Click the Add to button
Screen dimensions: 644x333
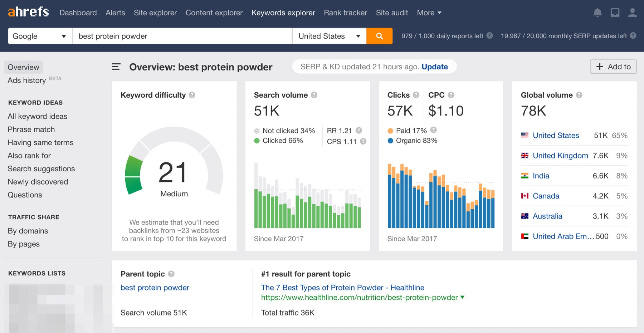click(x=613, y=67)
